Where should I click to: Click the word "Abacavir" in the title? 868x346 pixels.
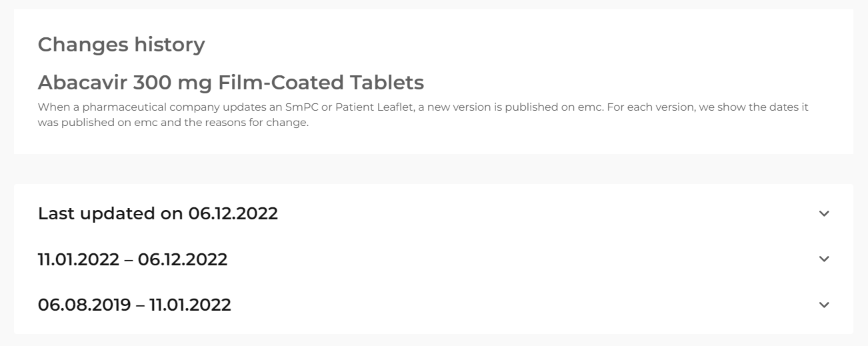tap(83, 83)
